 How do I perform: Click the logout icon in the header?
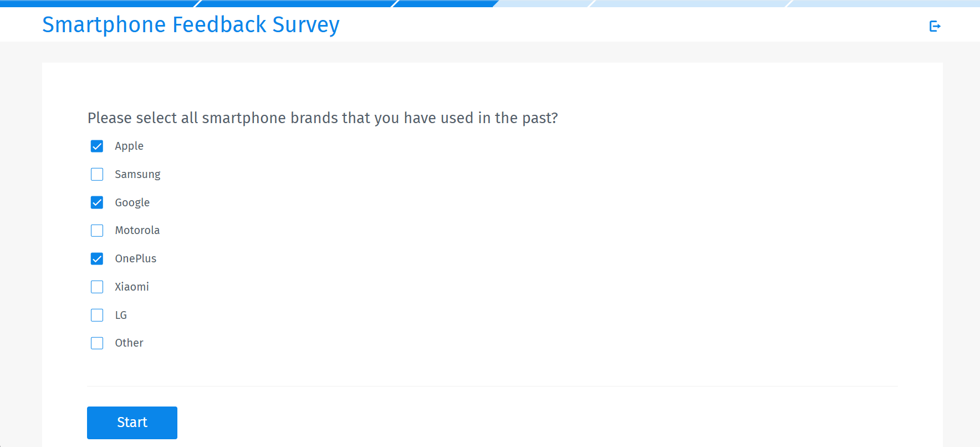pyautogui.click(x=935, y=25)
